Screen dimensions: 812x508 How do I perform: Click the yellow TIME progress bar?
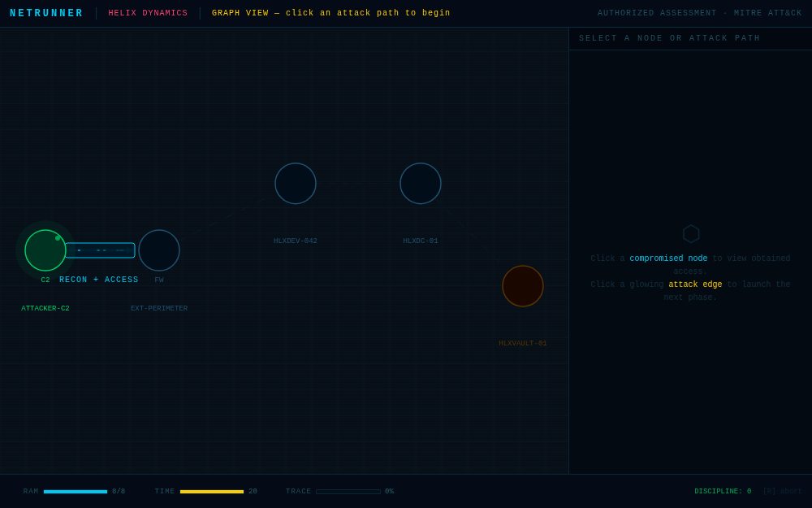click(x=212, y=492)
